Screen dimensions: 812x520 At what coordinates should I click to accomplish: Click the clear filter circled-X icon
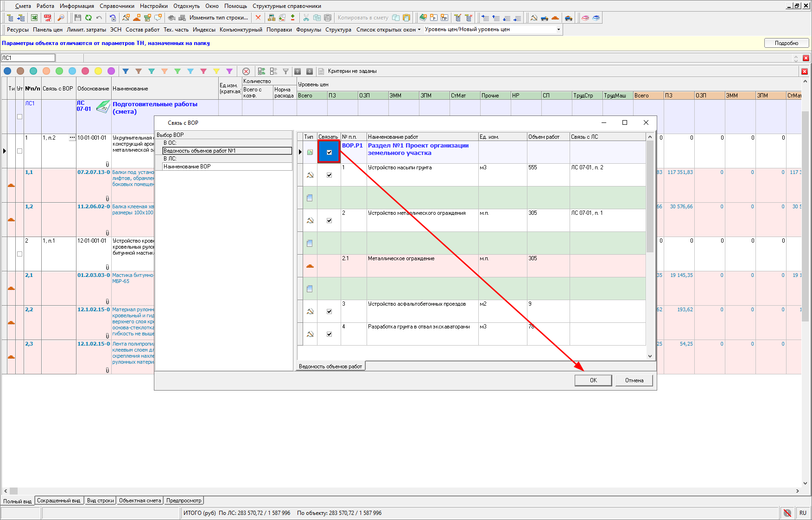point(246,71)
